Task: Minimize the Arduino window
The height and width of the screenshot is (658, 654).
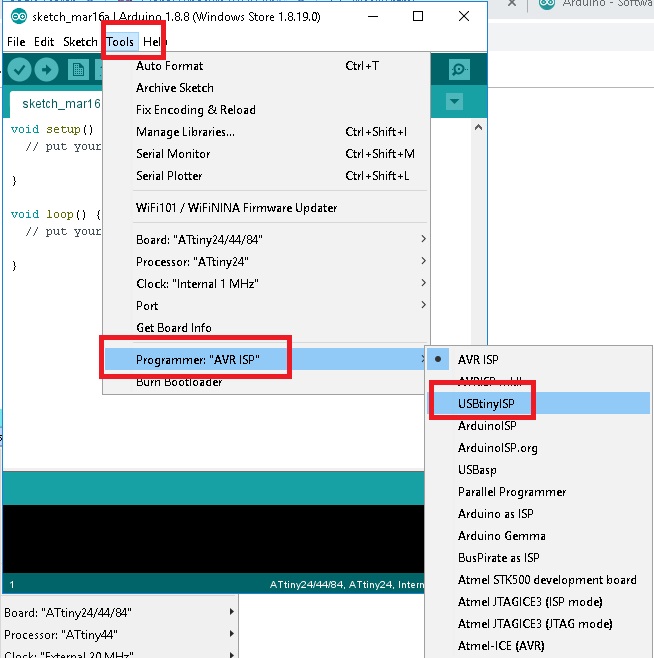Action: click(373, 16)
